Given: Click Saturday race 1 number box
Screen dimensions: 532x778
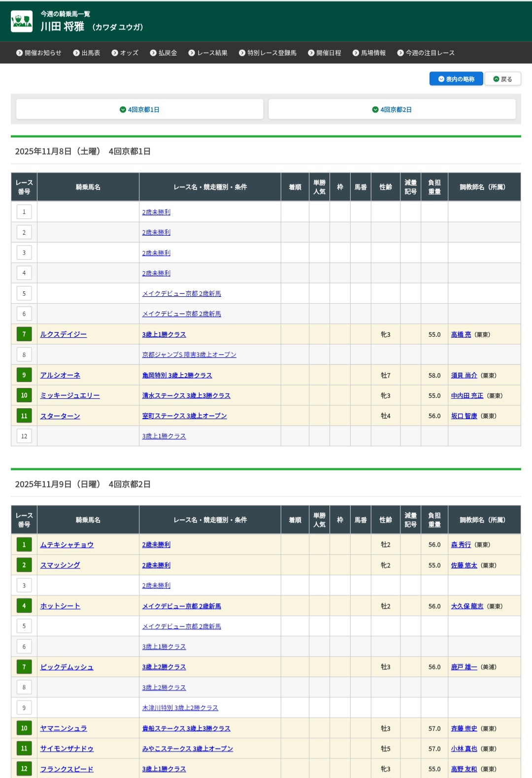Looking at the screenshot, I should [x=24, y=212].
